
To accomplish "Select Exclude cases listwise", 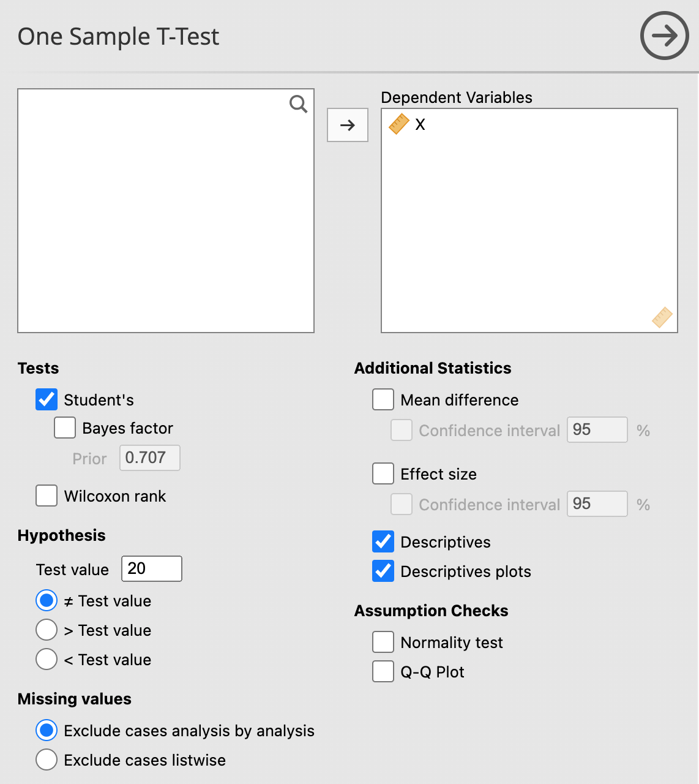I will [x=47, y=760].
